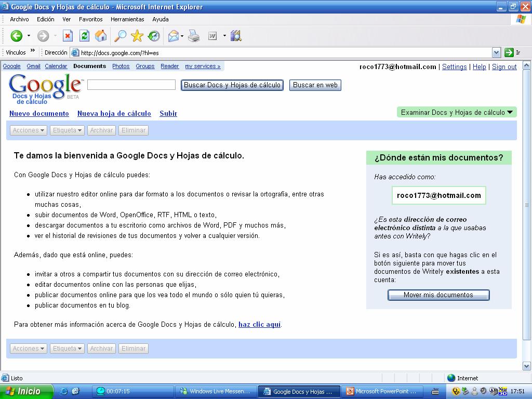532x399 pixels.
Task: Open the History clock icon
Action: pos(154,36)
